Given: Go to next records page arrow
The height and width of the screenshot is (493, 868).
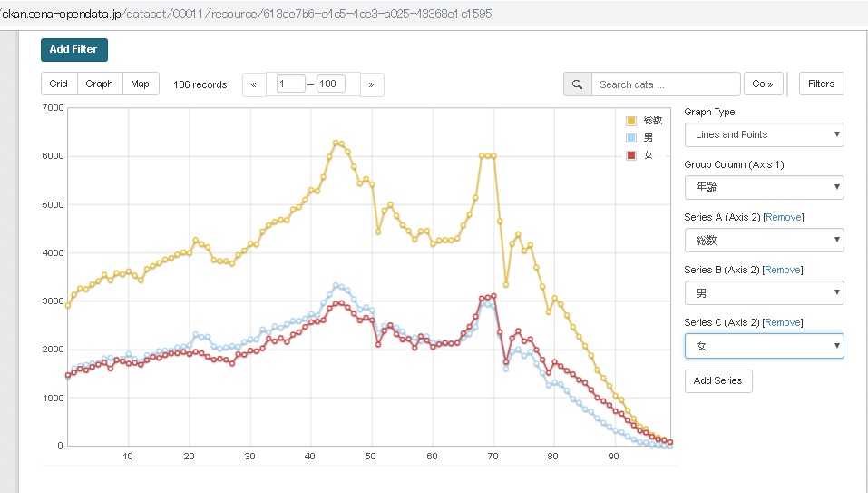Looking at the screenshot, I should point(371,84).
